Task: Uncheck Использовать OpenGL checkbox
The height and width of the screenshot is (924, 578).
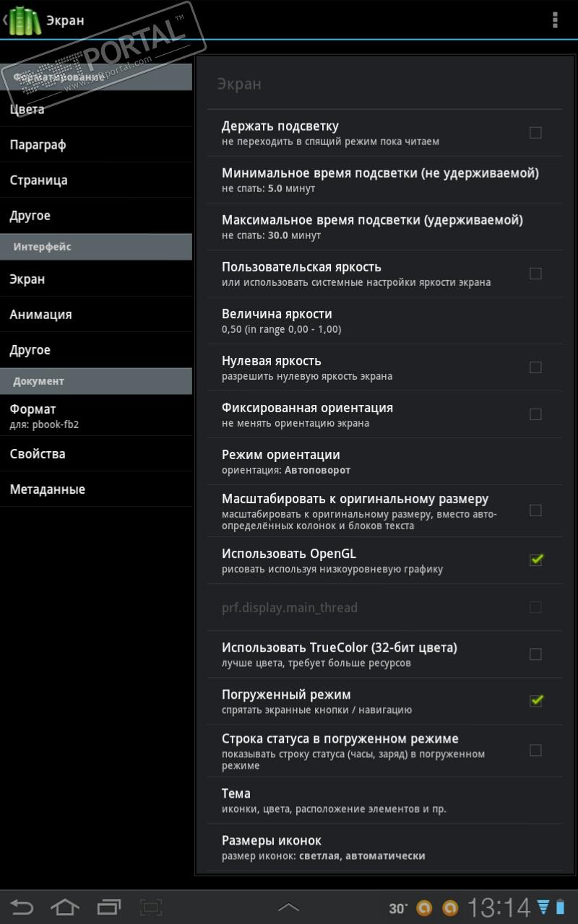Action: [535, 559]
